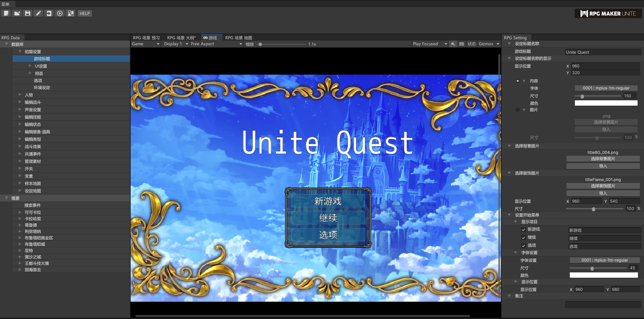The width and height of the screenshot is (644, 319).
Task: Click the 游戏标题 Unite Quest input field
Action: pos(603,52)
